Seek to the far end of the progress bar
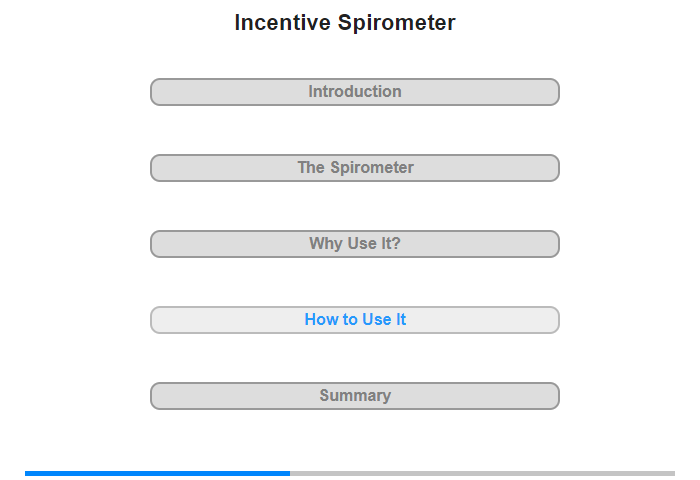700x480 pixels. 674,473
